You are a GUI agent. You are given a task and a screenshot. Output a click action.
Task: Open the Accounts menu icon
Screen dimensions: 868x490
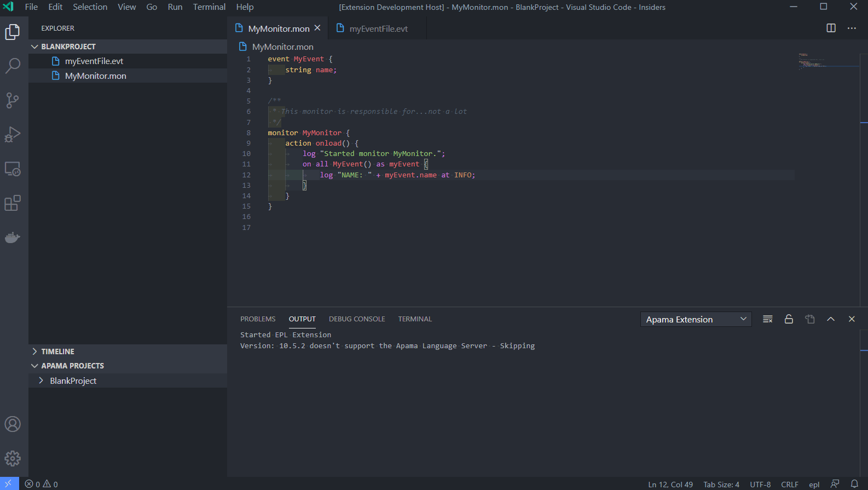(13, 424)
